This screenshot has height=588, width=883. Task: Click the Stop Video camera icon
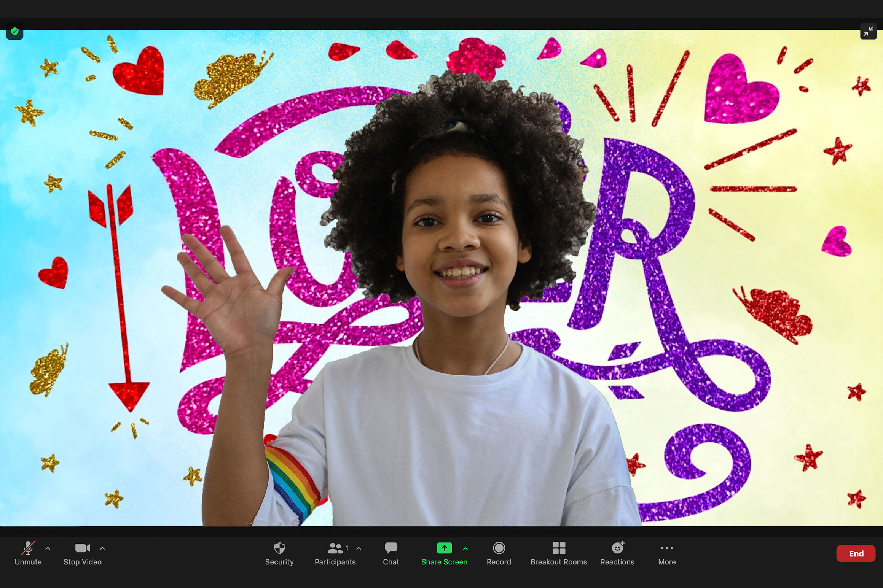(82, 548)
